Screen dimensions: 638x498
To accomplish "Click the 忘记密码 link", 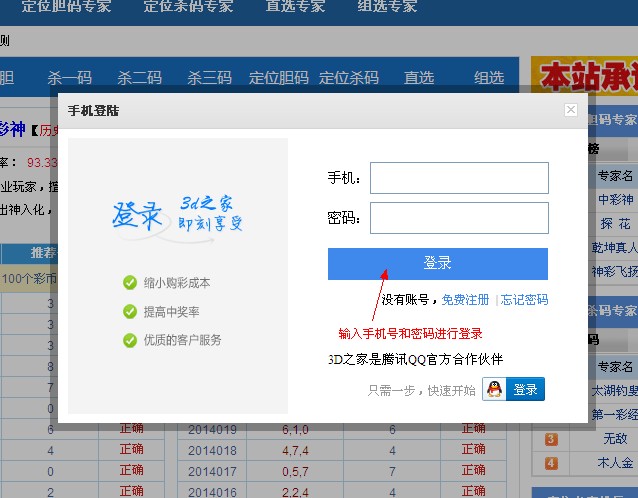I will 524,300.
